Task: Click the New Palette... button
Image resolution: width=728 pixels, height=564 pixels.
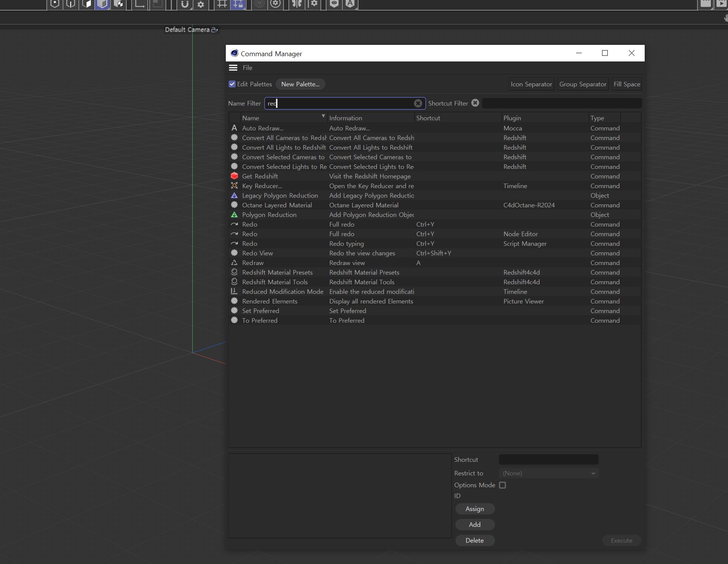Action: tap(300, 84)
